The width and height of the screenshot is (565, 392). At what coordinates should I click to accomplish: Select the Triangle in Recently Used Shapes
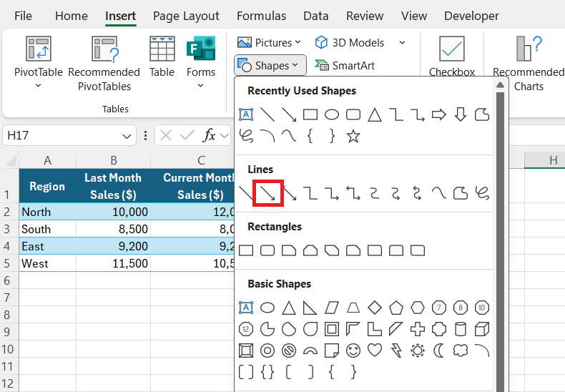(x=375, y=115)
